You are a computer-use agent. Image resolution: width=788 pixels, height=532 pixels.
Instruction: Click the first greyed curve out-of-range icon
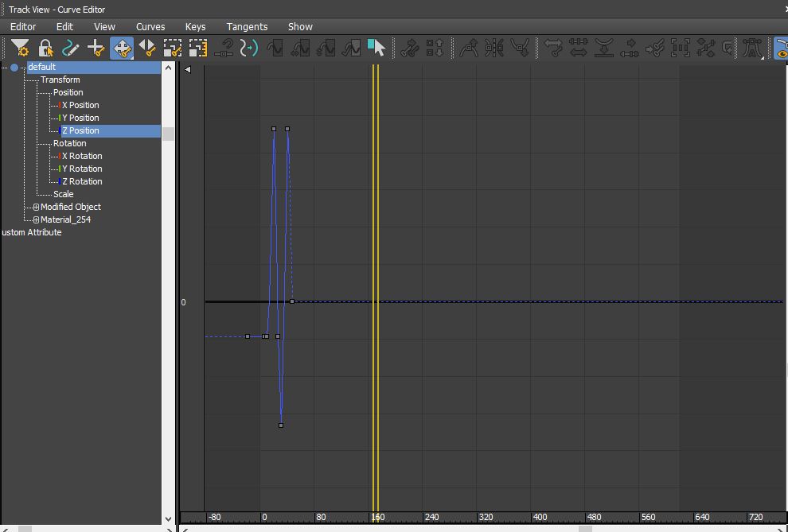pyautogui.click(x=275, y=49)
